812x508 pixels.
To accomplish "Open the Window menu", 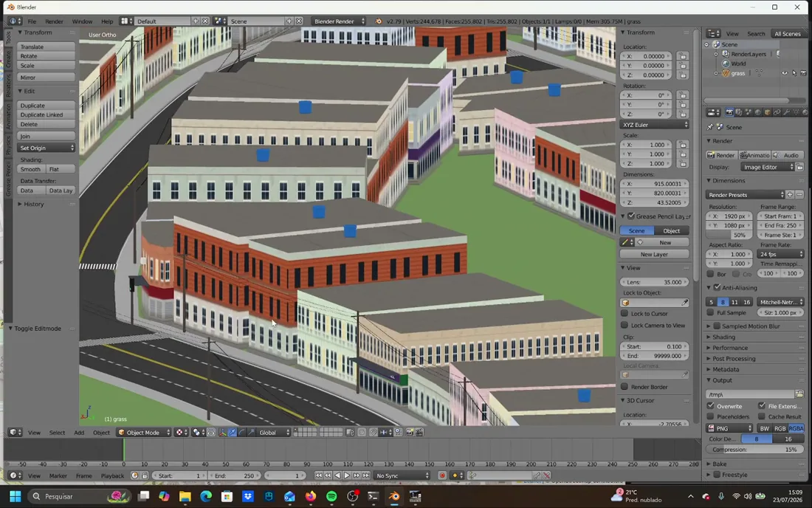I will pyautogui.click(x=82, y=21).
